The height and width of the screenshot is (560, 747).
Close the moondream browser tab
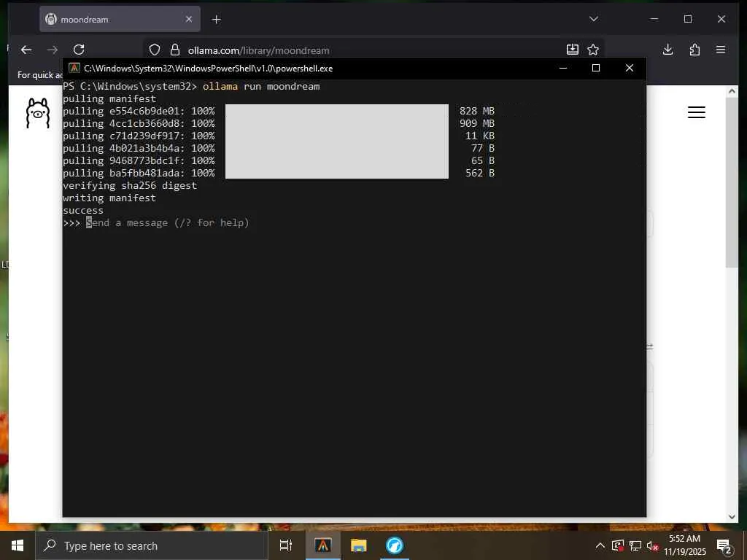(189, 19)
